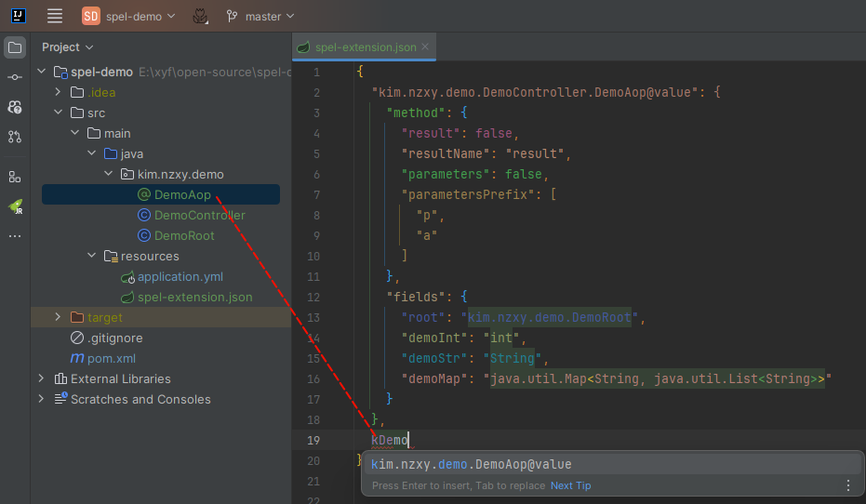866x504 pixels.
Task: Click line number 19 in gutter
Action: 313,440
